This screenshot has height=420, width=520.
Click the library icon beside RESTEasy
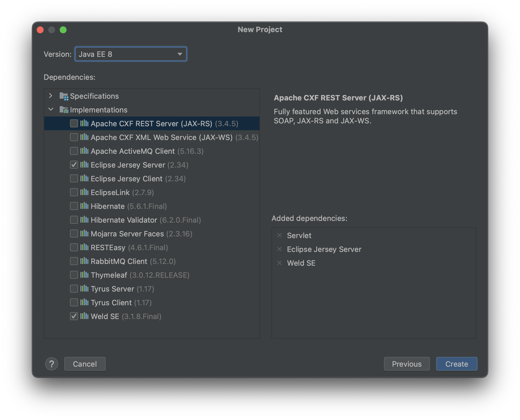[84, 247]
